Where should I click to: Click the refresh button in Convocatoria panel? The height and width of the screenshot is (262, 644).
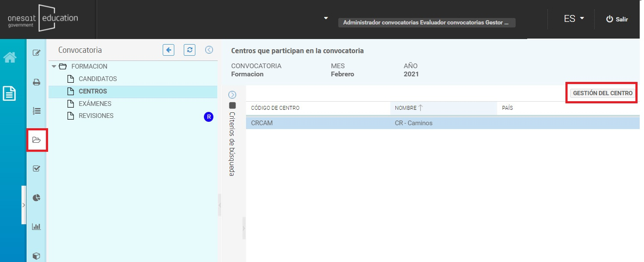[x=189, y=50]
